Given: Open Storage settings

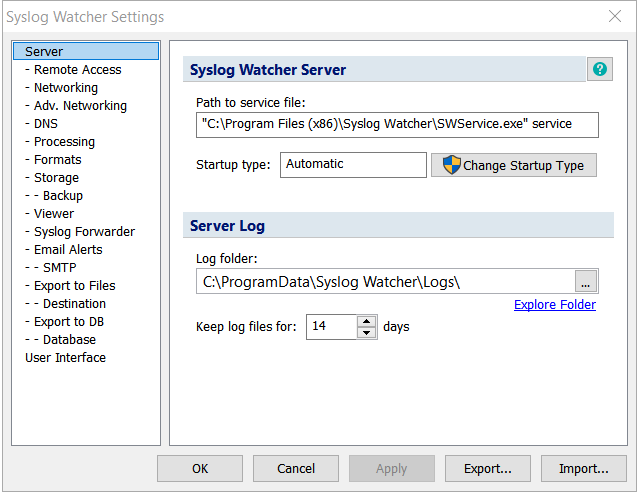Looking at the screenshot, I should (x=56, y=178).
